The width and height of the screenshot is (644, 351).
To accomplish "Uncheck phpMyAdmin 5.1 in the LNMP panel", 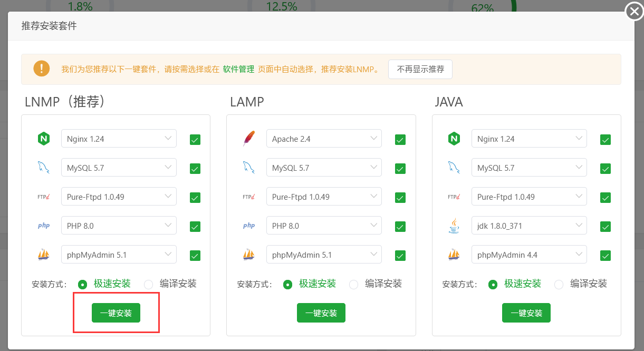I will coord(195,256).
